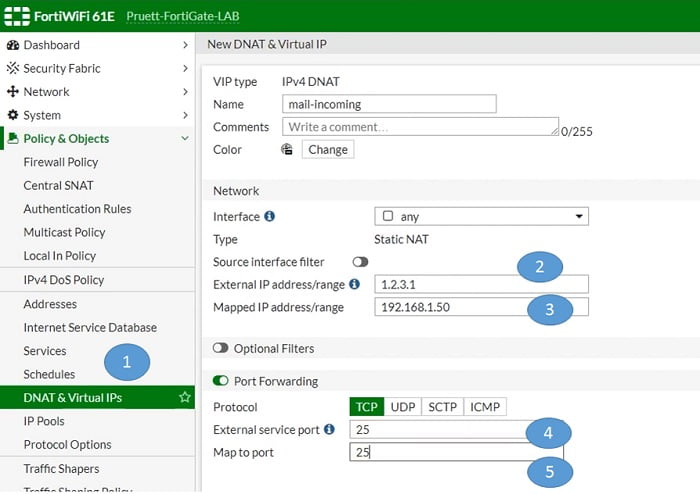The height and width of the screenshot is (494, 700).
Task: Click External IP address info icon
Action: (354, 284)
